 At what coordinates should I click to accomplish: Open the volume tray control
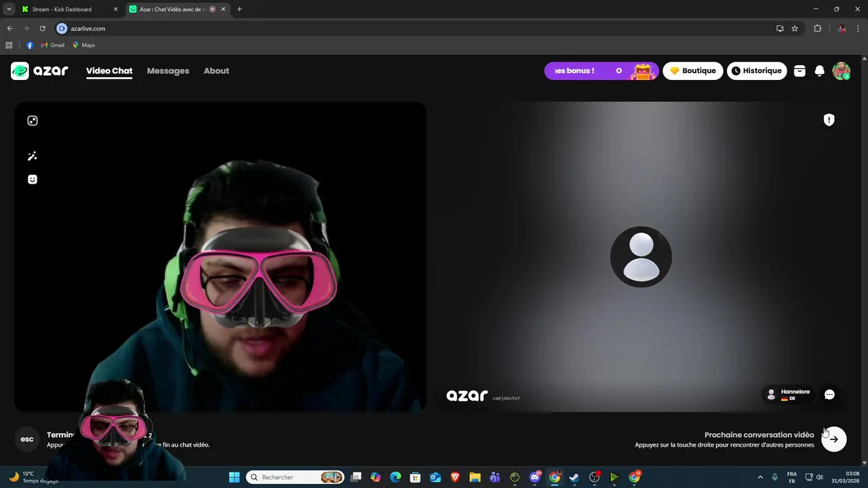(819, 477)
